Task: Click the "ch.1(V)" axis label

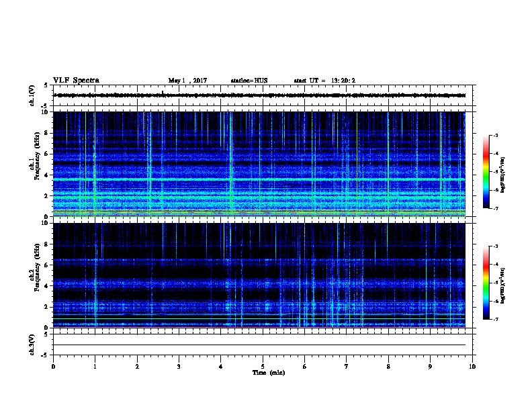Action: 32,95
